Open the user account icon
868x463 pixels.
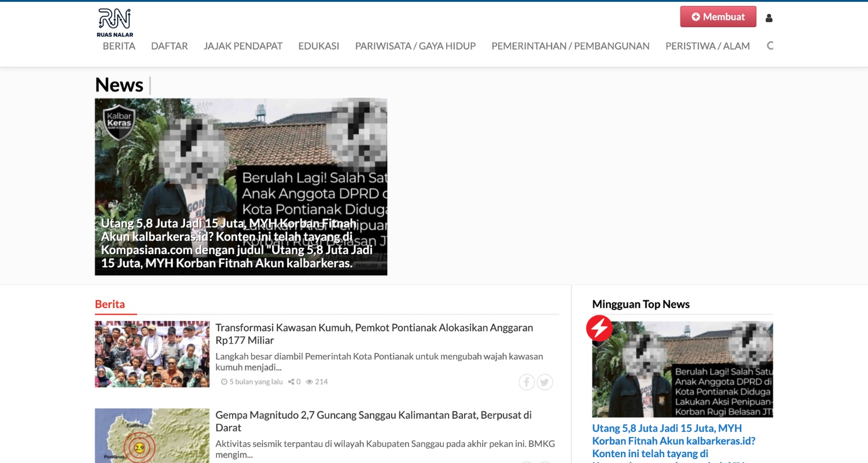(x=769, y=18)
